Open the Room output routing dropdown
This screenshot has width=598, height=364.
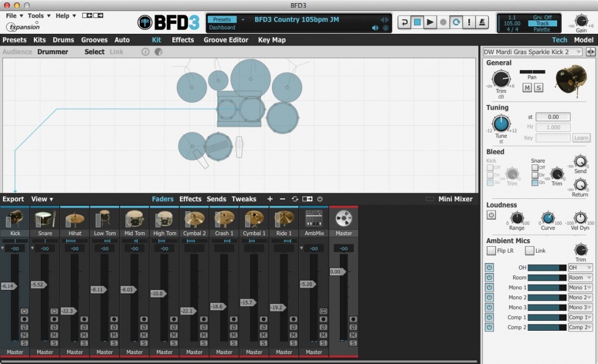580,278
